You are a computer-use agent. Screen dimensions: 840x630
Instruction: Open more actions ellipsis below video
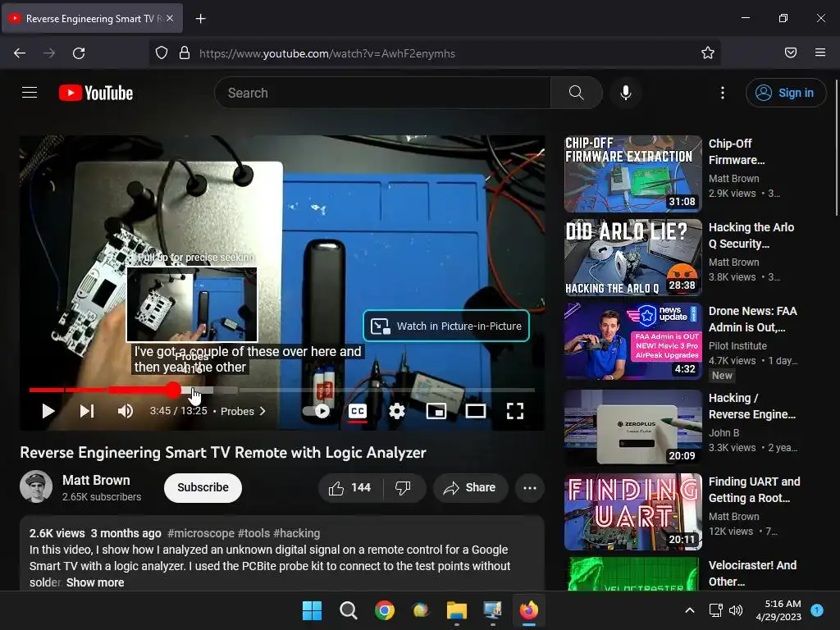[x=530, y=487]
